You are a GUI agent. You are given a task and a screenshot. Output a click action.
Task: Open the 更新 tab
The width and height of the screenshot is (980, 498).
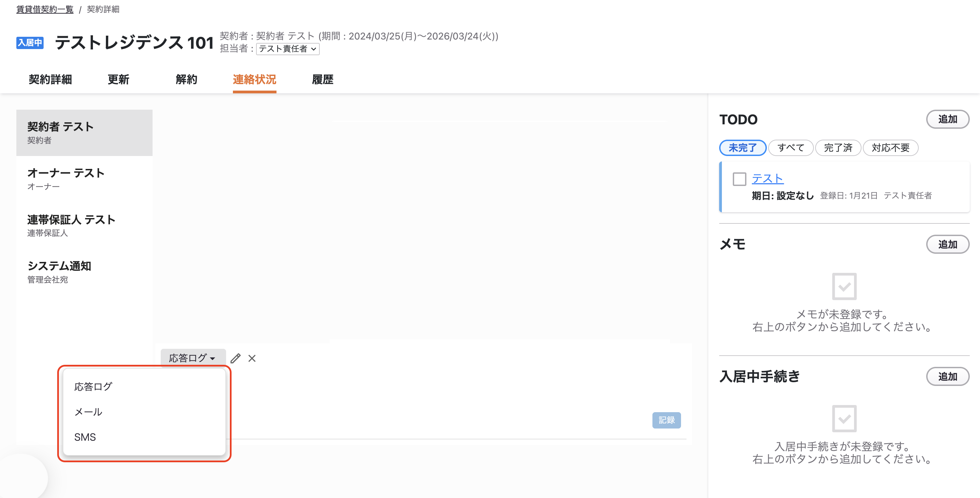click(118, 79)
